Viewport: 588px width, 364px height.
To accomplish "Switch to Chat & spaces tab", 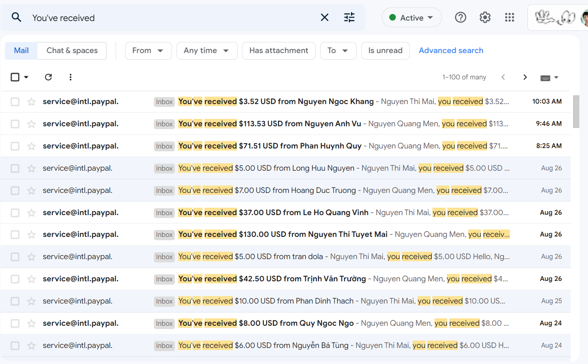I will [72, 51].
